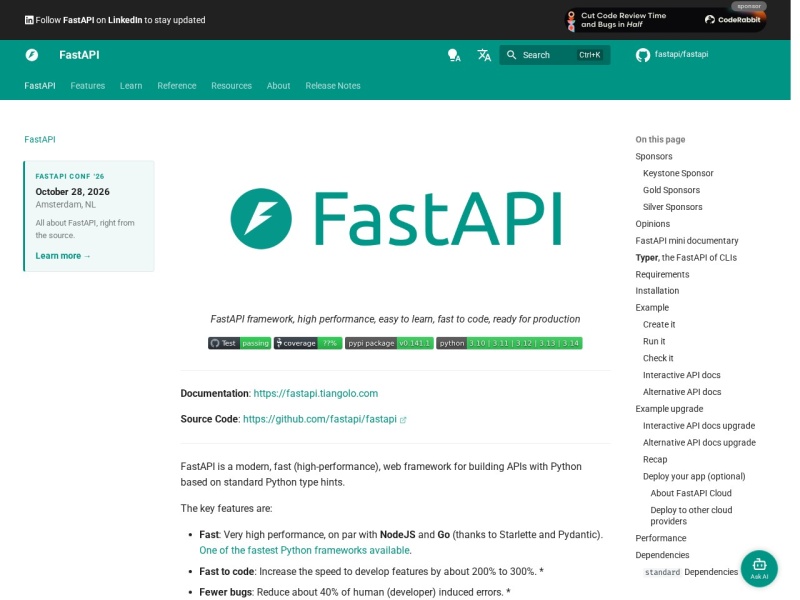Viewport: 800px width, 600px height.
Task: Jump to Deploy your app (optional)
Action: pos(694,476)
